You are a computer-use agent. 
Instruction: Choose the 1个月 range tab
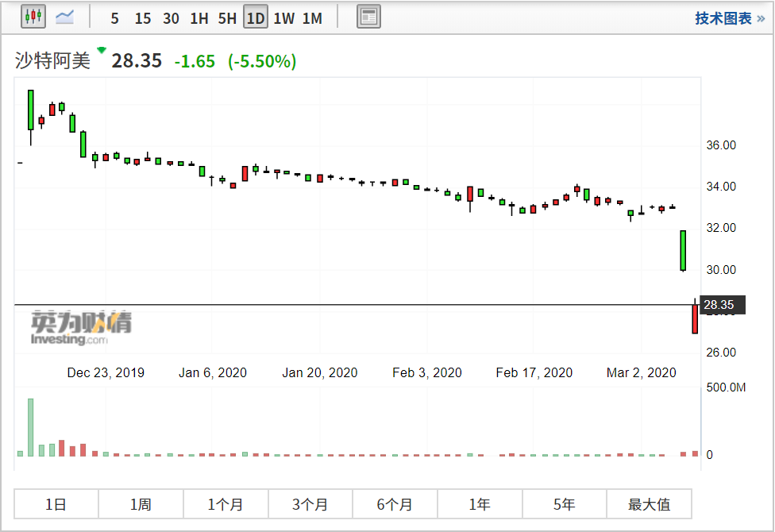coord(226,504)
